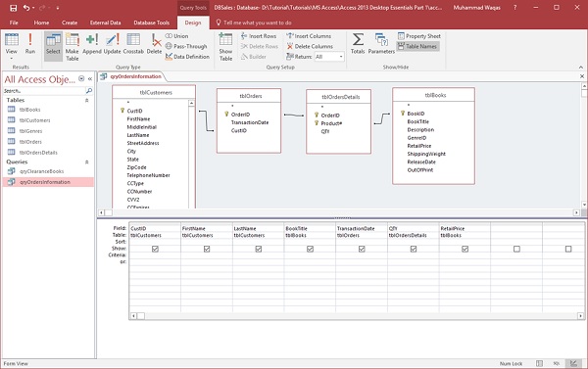The height and width of the screenshot is (369, 588).
Task: Open the Show Table dialog
Action: click(x=225, y=46)
